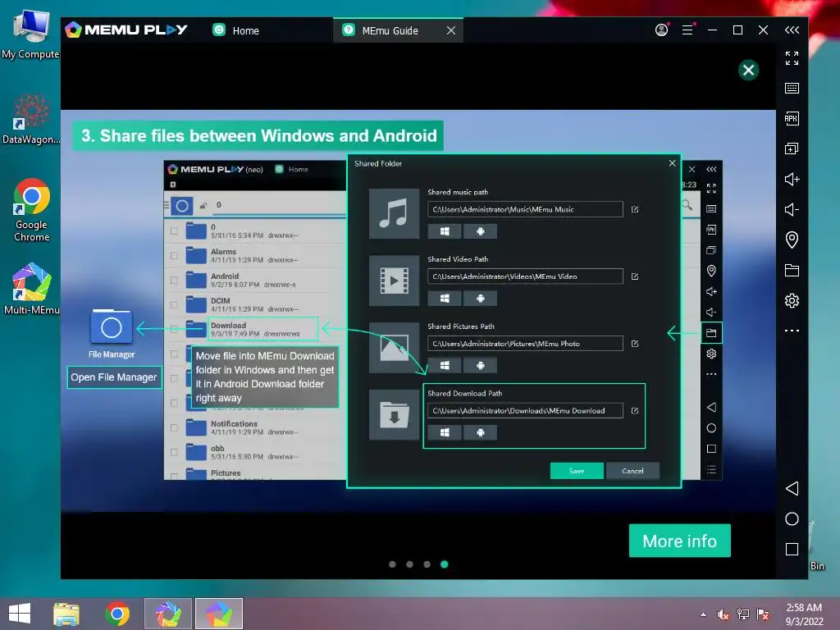Open the Windows Start menu
This screenshot has width=840, height=630.
(20, 614)
